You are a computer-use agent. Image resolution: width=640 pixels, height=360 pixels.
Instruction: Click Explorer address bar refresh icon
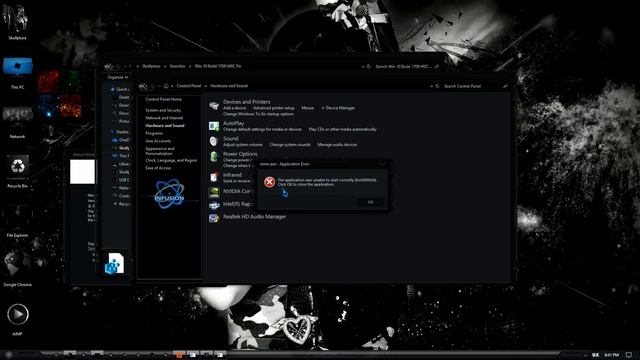tap(369, 67)
